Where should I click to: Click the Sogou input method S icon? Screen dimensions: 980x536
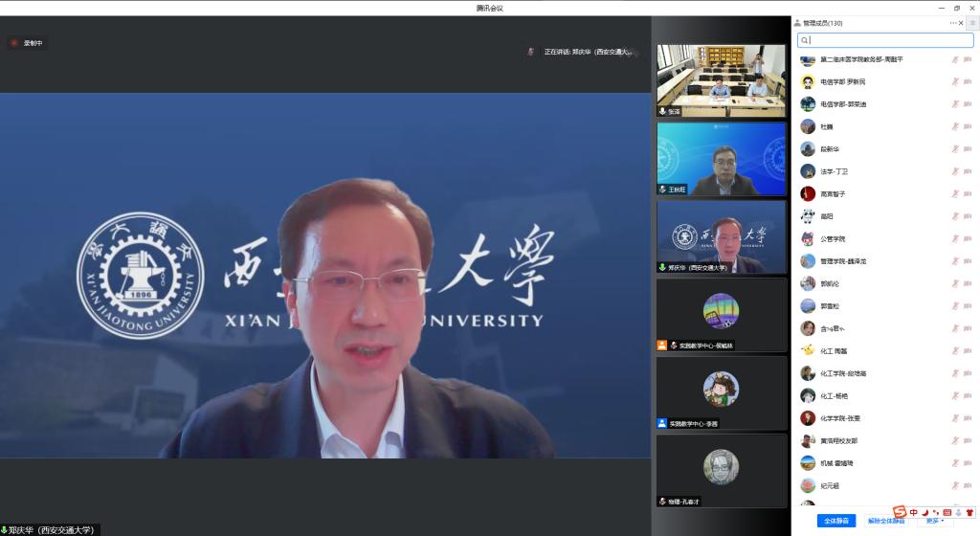(900, 512)
